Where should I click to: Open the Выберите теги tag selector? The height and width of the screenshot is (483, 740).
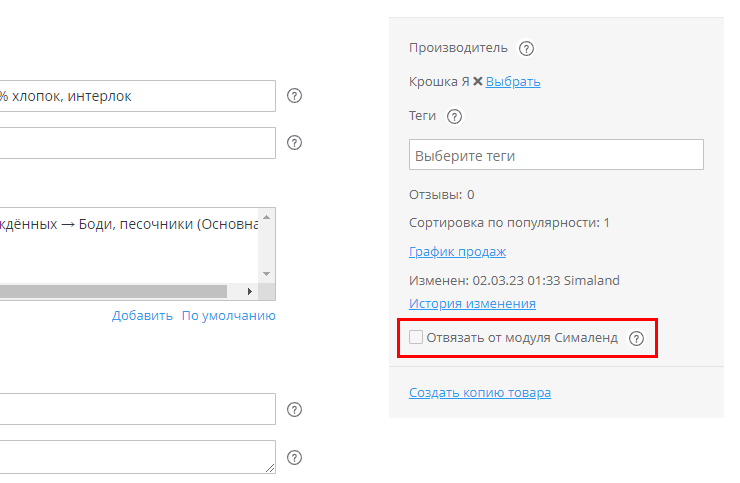[556, 155]
